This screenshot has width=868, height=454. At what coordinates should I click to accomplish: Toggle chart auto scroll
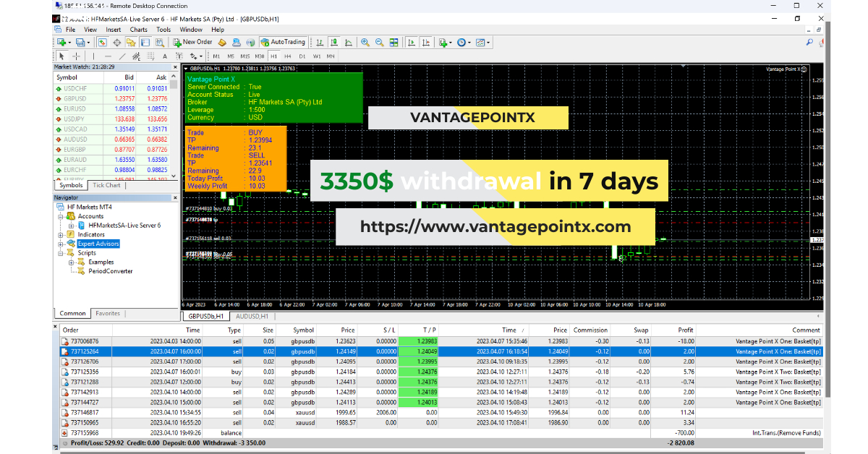pos(412,42)
